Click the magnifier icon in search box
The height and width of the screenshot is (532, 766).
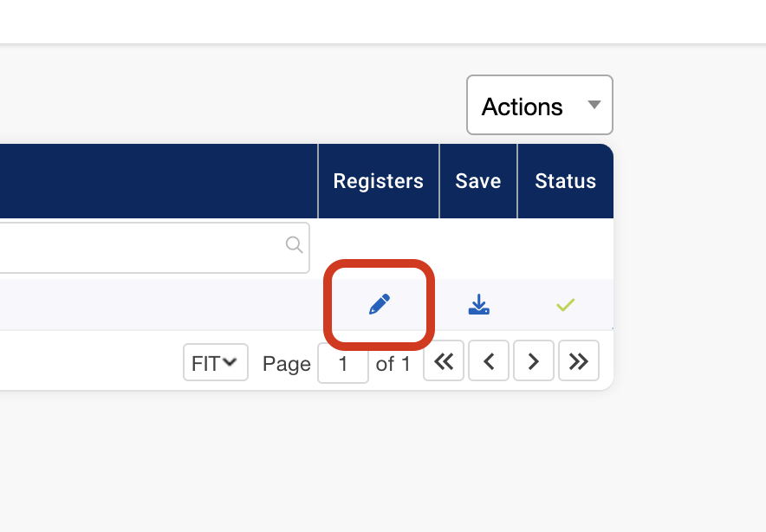[295, 244]
